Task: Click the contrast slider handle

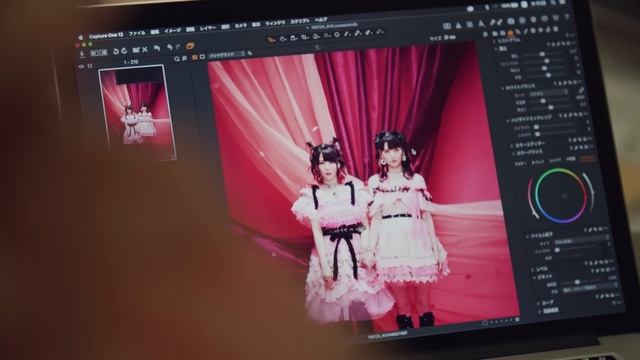Action: pos(546,61)
